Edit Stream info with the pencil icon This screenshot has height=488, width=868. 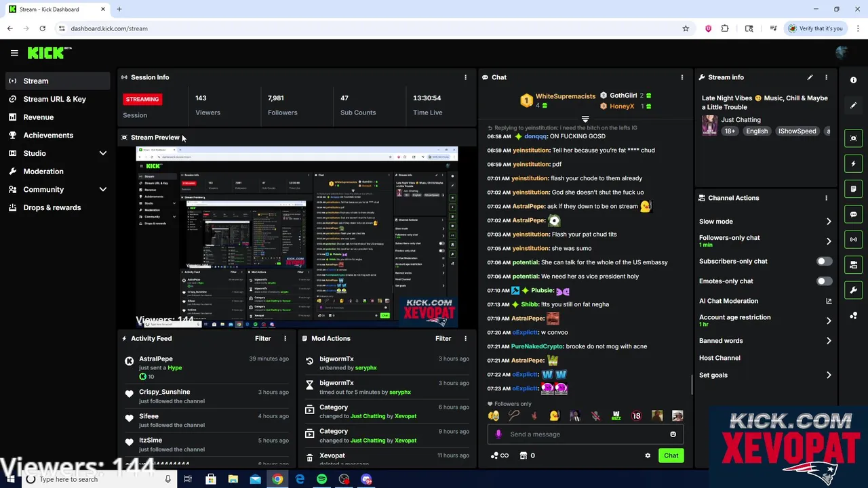coord(810,77)
